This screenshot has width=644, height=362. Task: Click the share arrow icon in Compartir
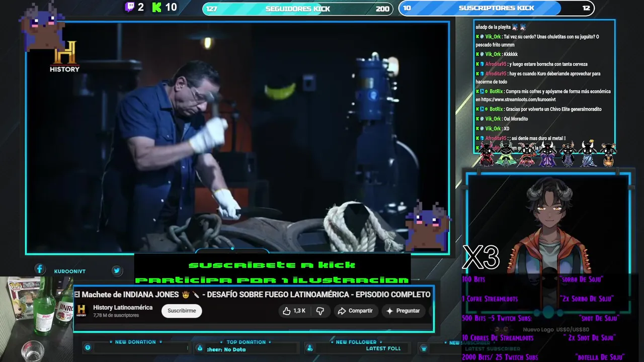coord(342,311)
